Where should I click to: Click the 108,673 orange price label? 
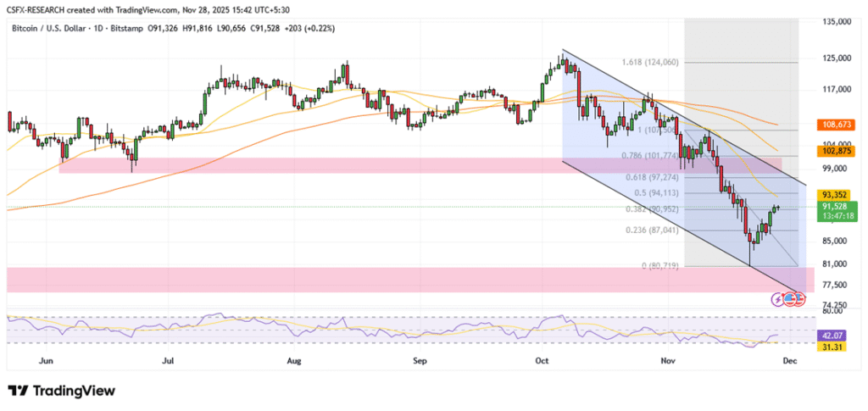click(837, 124)
